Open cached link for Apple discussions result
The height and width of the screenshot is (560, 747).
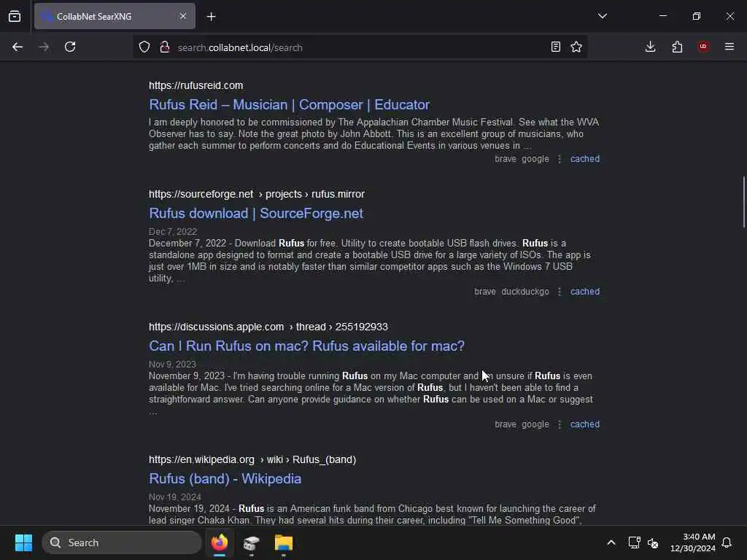(585, 424)
